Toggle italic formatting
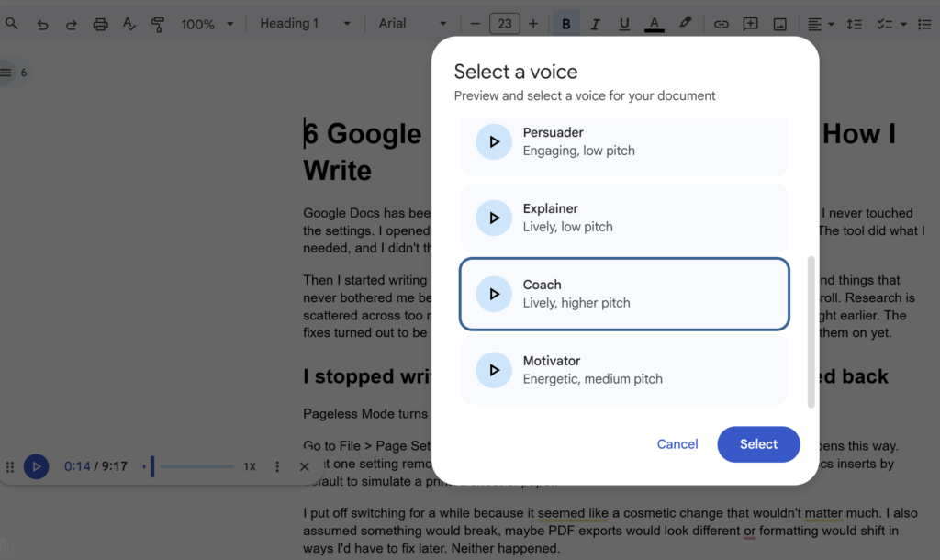This screenshot has width=940, height=560. click(595, 24)
